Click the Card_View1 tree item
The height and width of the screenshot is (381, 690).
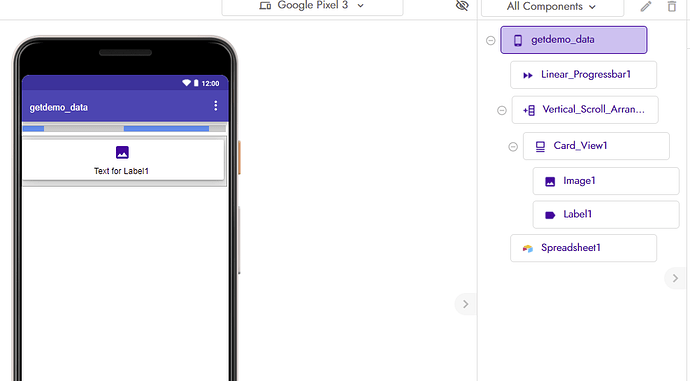click(x=596, y=146)
